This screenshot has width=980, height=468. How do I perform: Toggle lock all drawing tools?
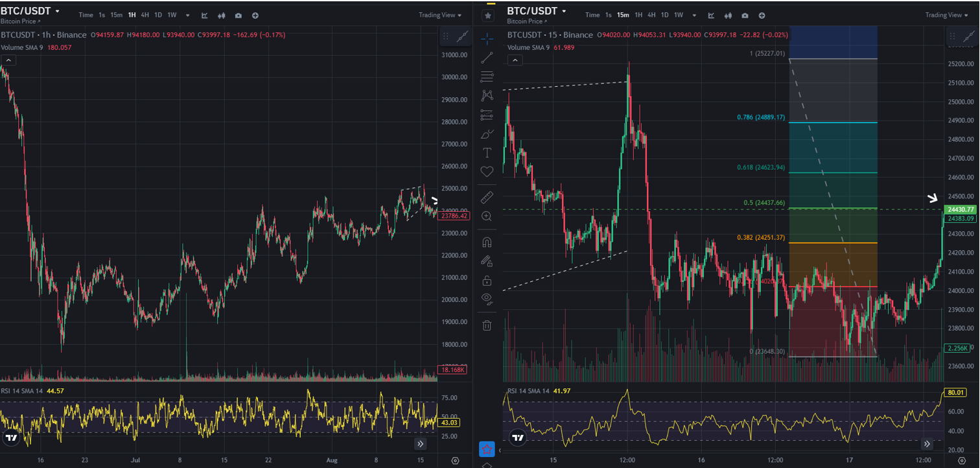click(x=487, y=280)
